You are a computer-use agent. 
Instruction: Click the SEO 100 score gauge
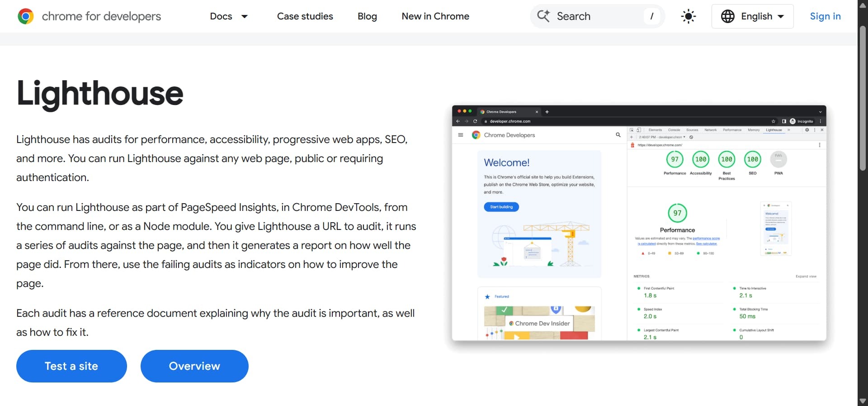point(753,159)
